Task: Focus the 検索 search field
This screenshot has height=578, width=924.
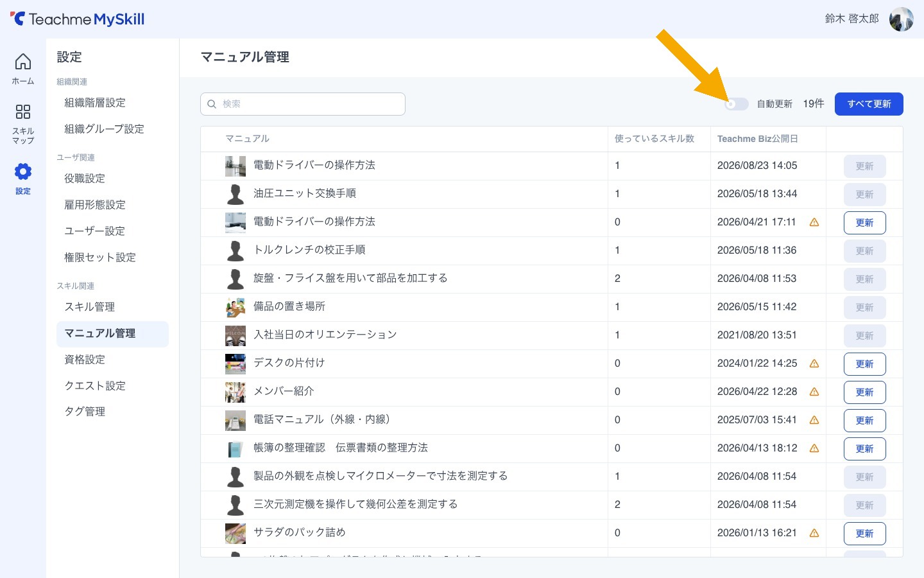Action: 303,104
